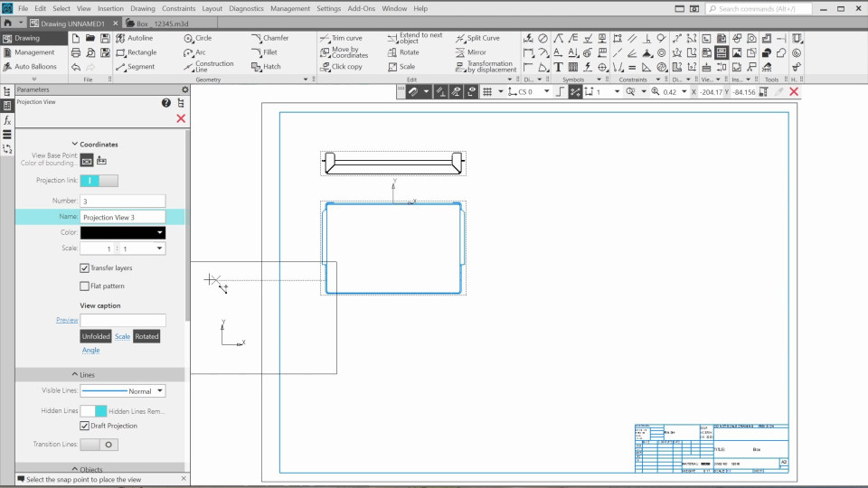Screen dimensions: 868x488
Task: Select the Rectangle drawing tool
Action: click(x=136, y=52)
